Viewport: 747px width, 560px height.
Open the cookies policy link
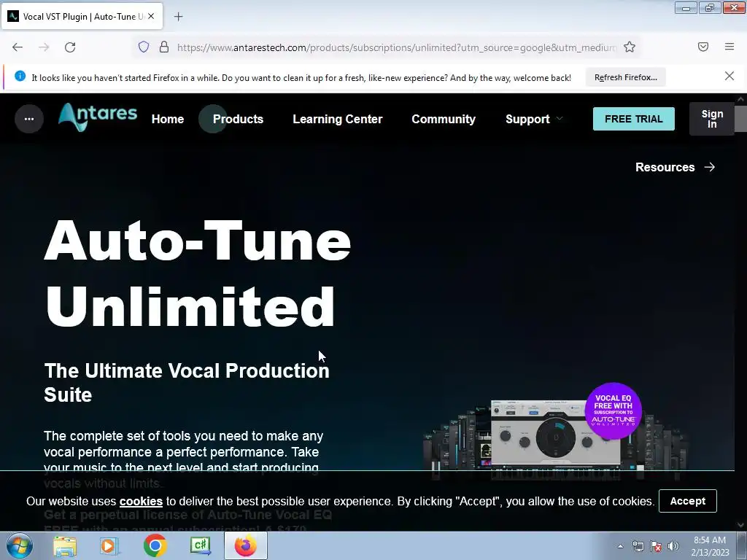click(141, 502)
